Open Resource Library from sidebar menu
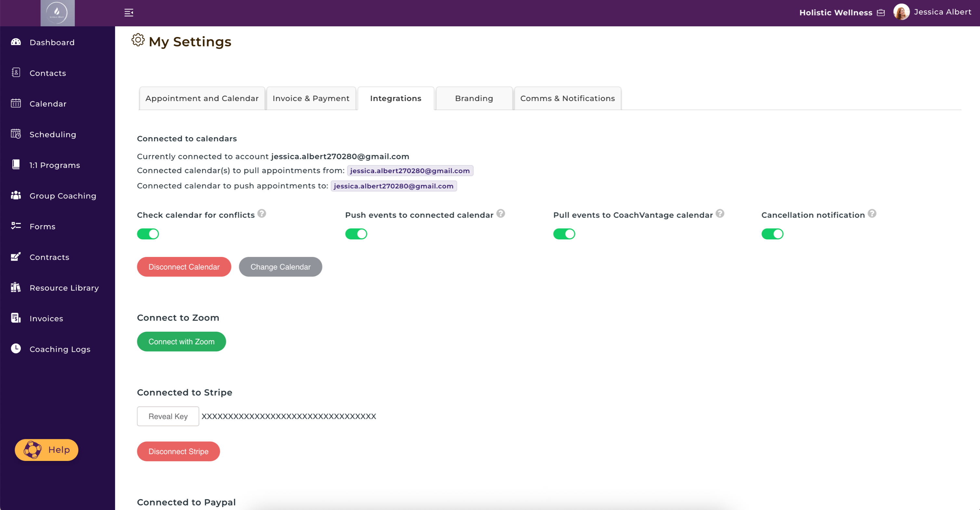The image size is (980, 510). [x=64, y=288]
